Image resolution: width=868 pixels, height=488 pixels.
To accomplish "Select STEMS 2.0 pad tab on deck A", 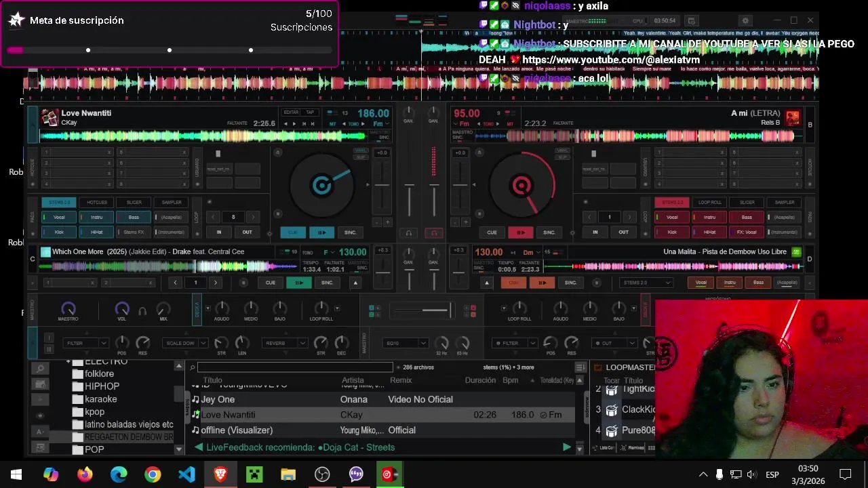I will [x=59, y=202].
